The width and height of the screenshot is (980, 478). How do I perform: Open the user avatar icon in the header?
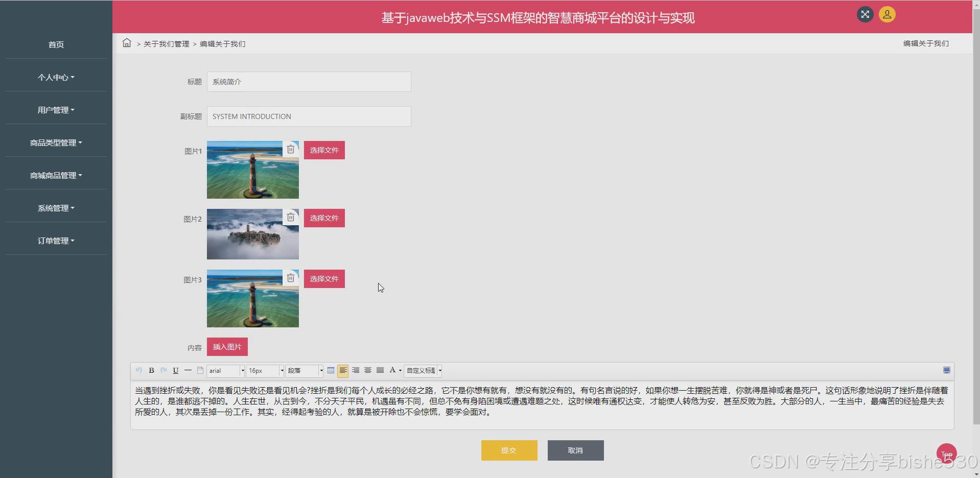887,14
